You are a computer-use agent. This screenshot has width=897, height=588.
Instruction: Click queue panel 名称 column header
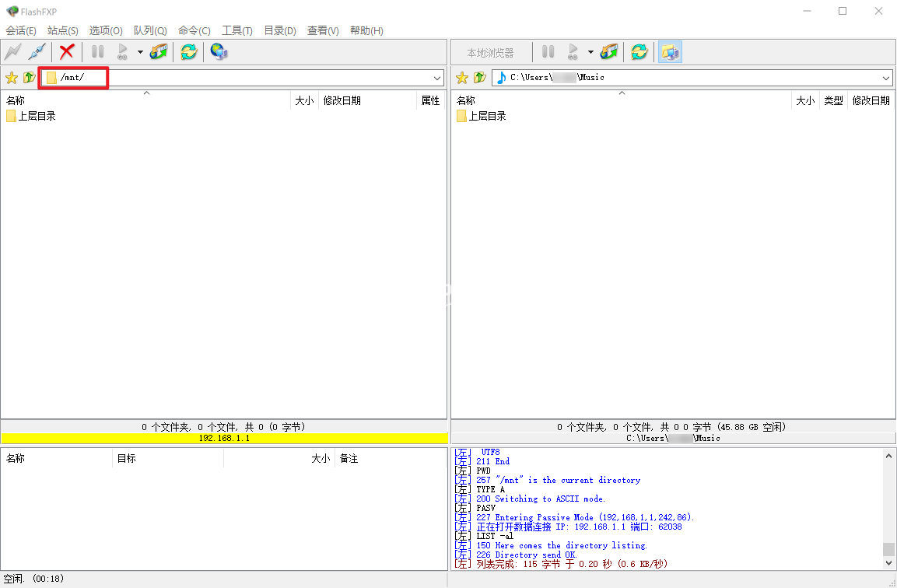point(57,459)
